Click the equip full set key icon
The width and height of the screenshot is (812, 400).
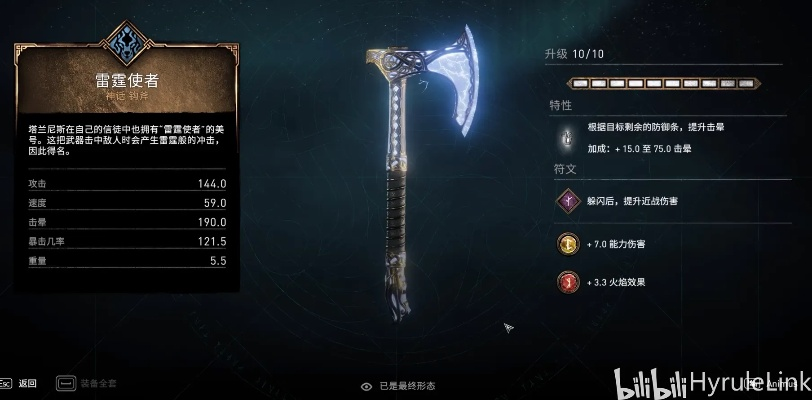65,383
